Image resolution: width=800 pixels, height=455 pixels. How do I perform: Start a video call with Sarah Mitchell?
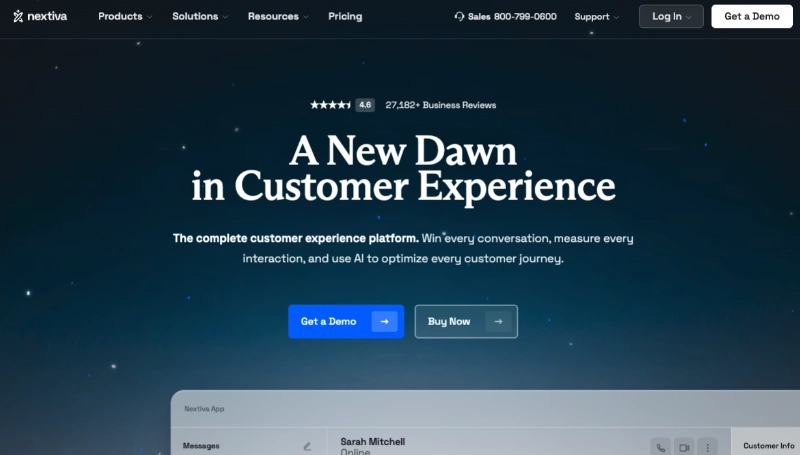pos(684,447)
